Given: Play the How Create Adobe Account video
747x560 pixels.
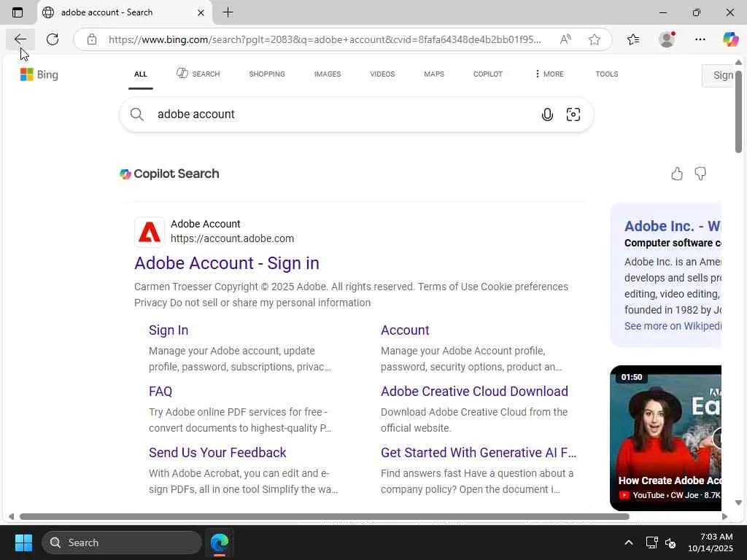Looking at the screenshot, I should (665, 438).
